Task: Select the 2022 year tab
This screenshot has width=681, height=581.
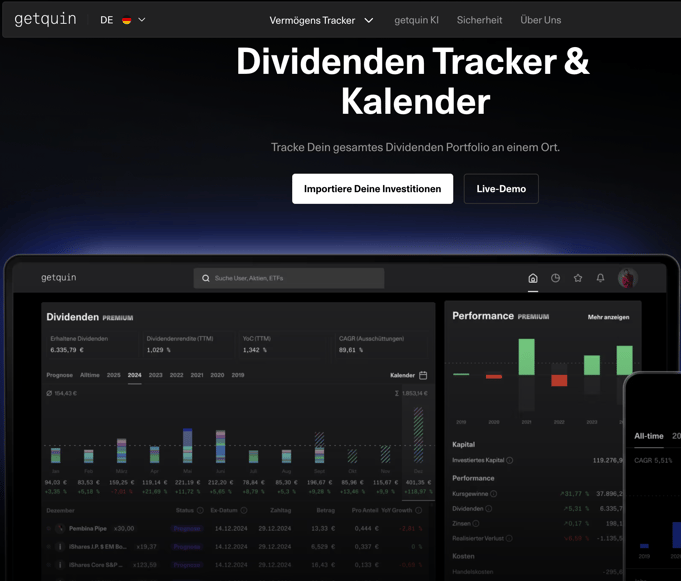Action: coord(176,375)
